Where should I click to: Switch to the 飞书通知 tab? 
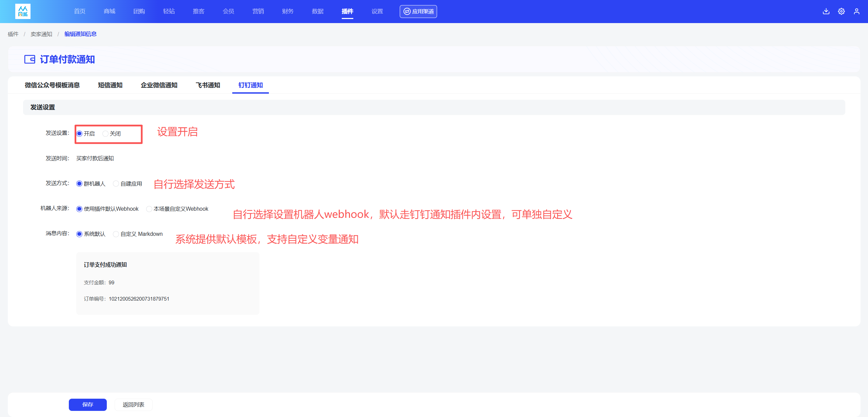click(208, 85)
